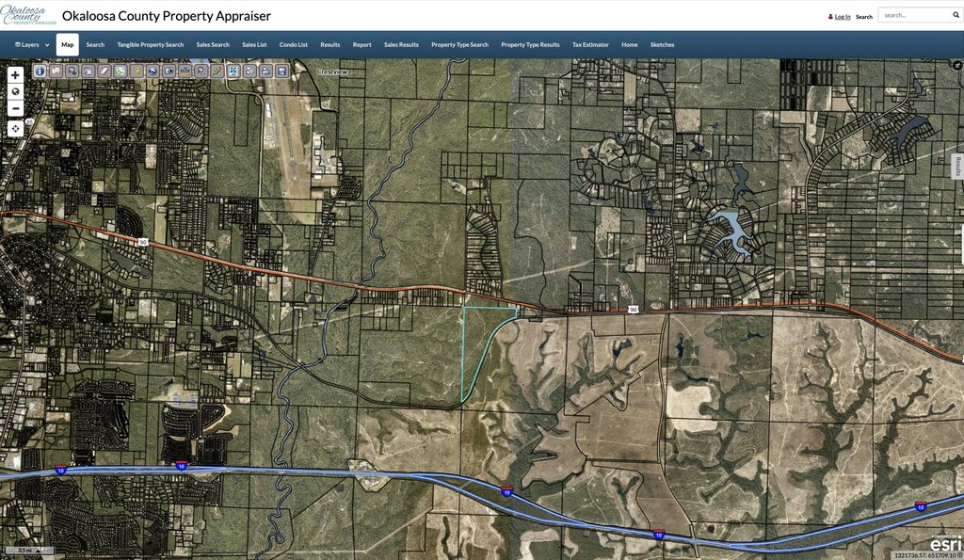
Task: Open the Tax Estimator tab
Action: click(590, 44)
